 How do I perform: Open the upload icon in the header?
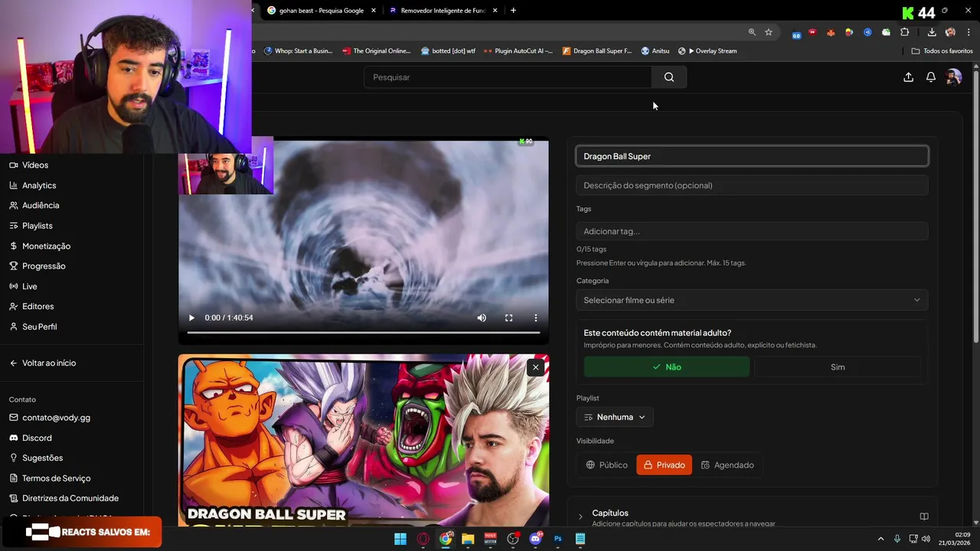pyautogui.click(x=908, y=77)
